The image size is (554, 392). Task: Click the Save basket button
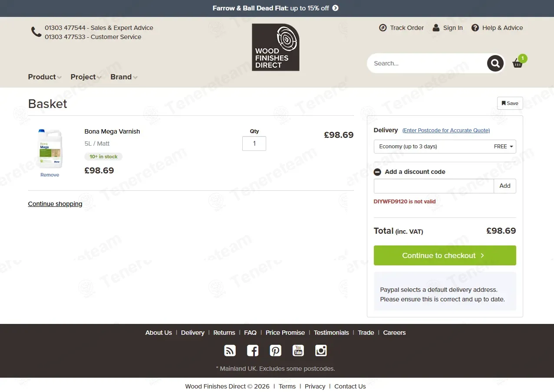point(510,103)
